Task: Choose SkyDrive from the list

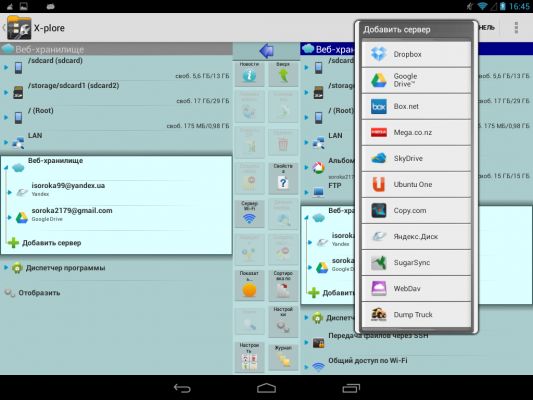Action: pos(416,158)
